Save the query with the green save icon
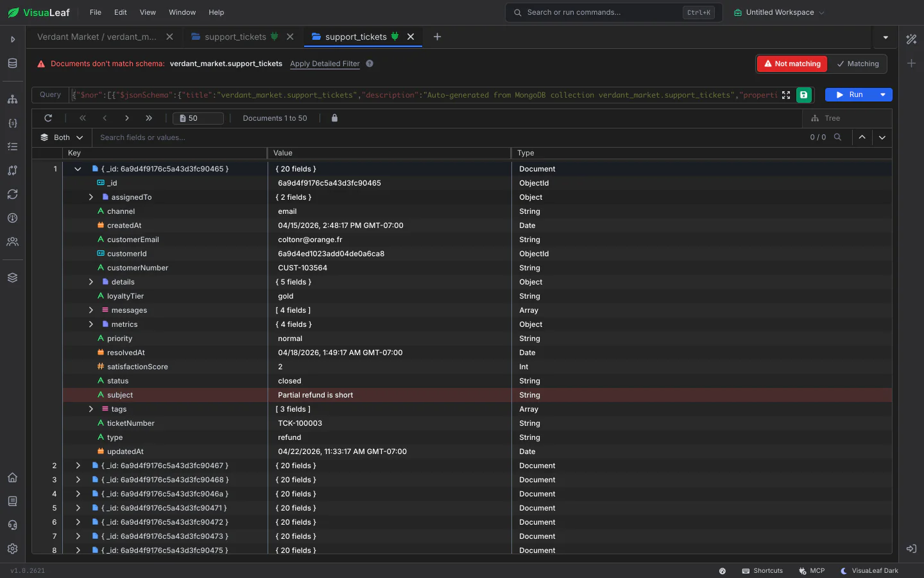 [x=803, y=95]
